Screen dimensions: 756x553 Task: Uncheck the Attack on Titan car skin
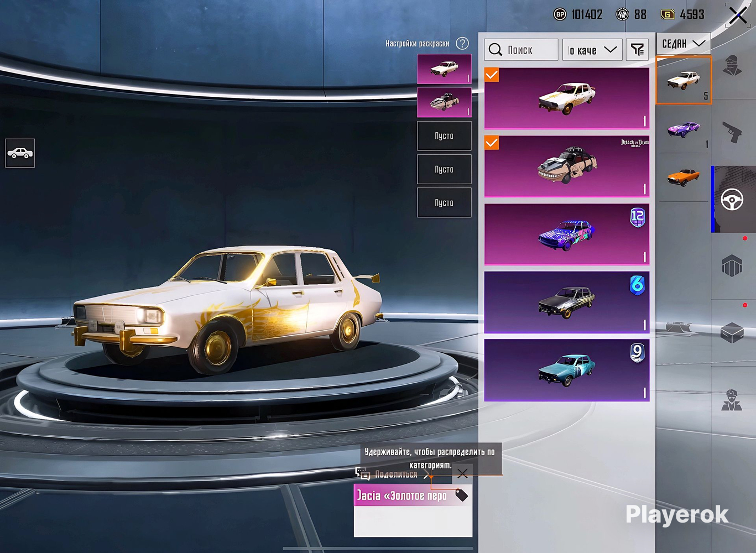point(492,143)
